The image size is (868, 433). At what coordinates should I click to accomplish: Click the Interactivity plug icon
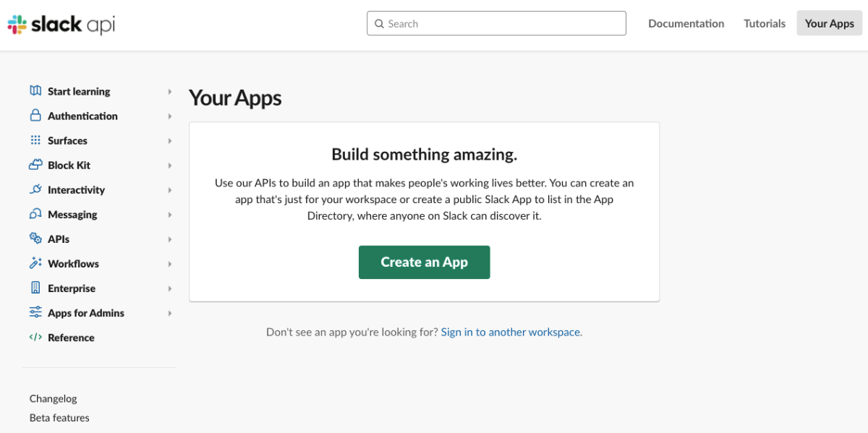(x=35, y=189)
